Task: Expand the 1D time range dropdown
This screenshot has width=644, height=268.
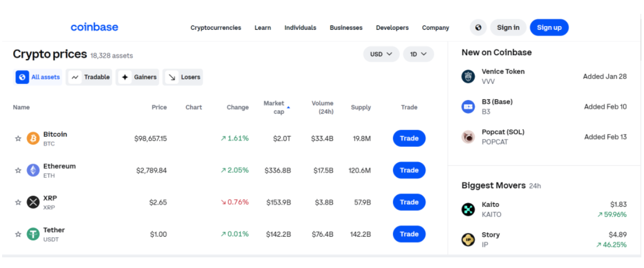Action: (x=418, y=54)
